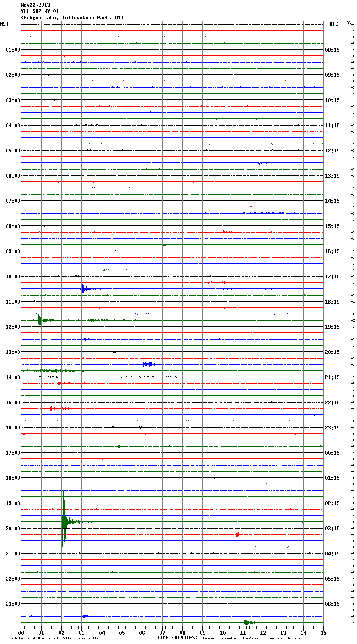This screenshot has width=357, height=644.
Task: Click the "17:15" UTC time label
Action: pos(332,276)
